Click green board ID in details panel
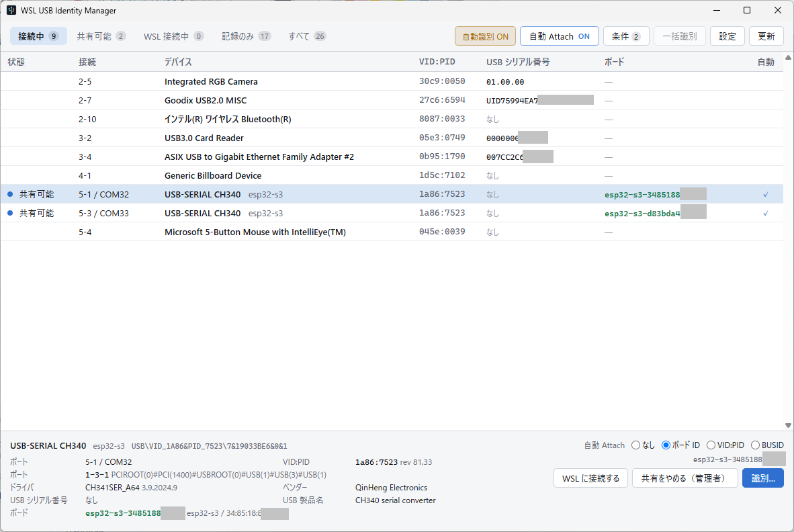The image size is (794, 532). point(123,513)
